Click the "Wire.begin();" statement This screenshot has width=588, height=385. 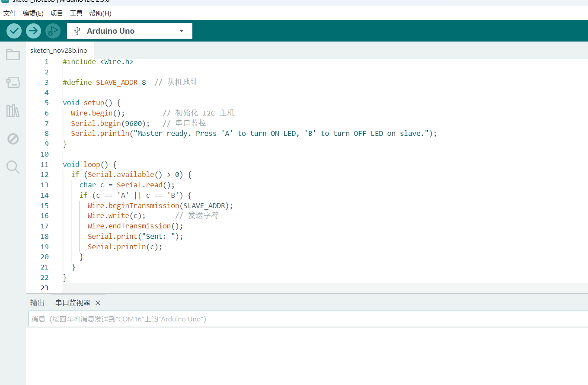click(x=98, y=113)
